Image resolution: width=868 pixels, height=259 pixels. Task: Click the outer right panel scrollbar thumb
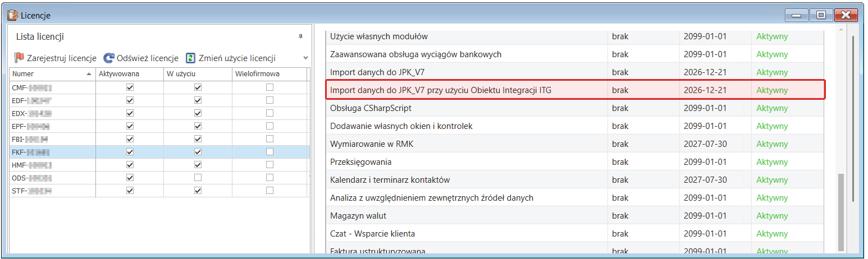(x=853, y=119)
